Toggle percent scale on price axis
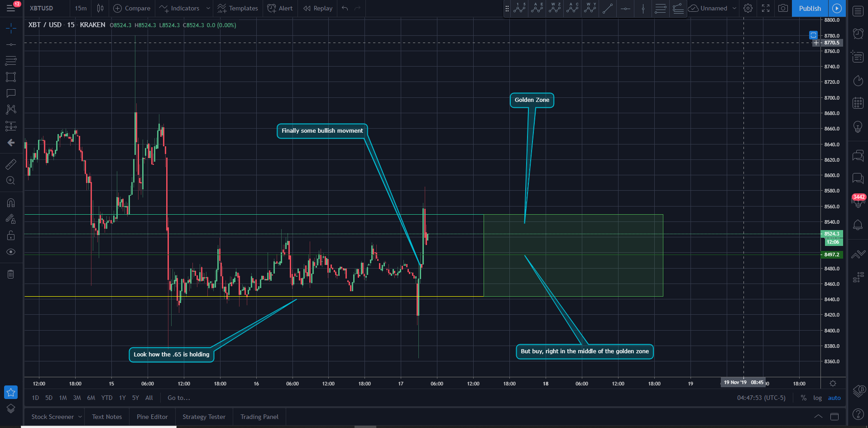Screen dimensions: 868x428 [804, 398]
